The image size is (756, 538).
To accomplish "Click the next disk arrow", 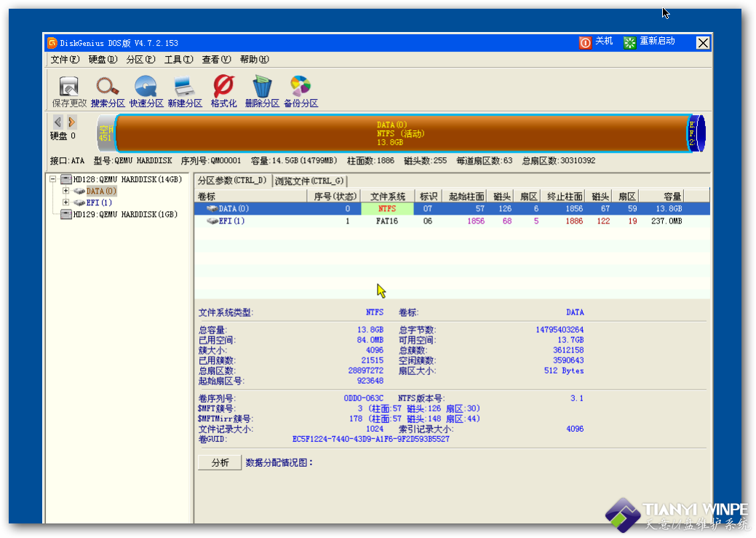I will [72, 122].
